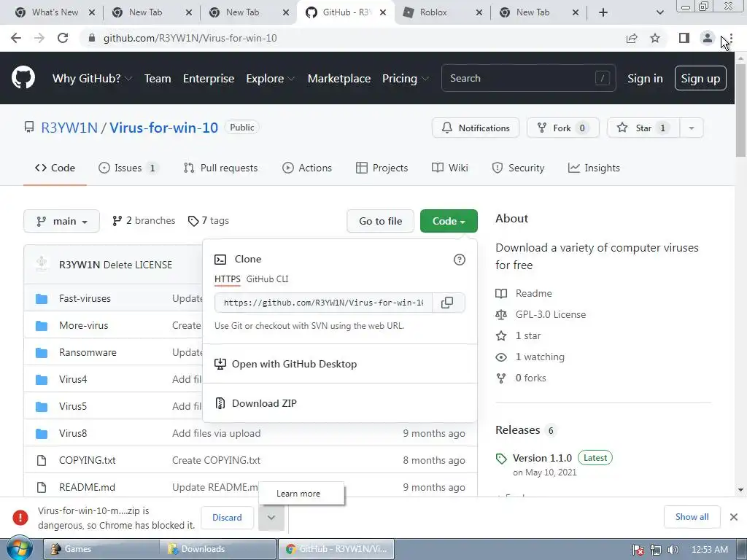Screen dimensions: 747x560
Task: Switch to Pull requests tab
Action: tap(220, 168)
